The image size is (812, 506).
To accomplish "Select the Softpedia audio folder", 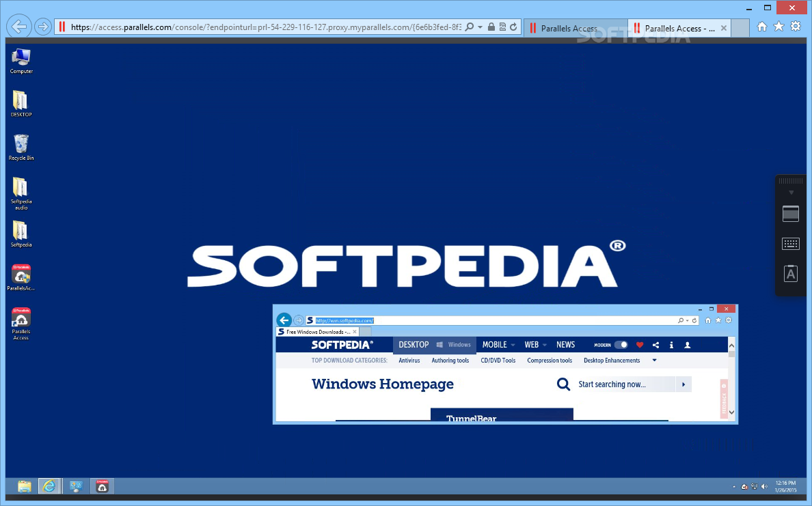I will coord(21,193).
